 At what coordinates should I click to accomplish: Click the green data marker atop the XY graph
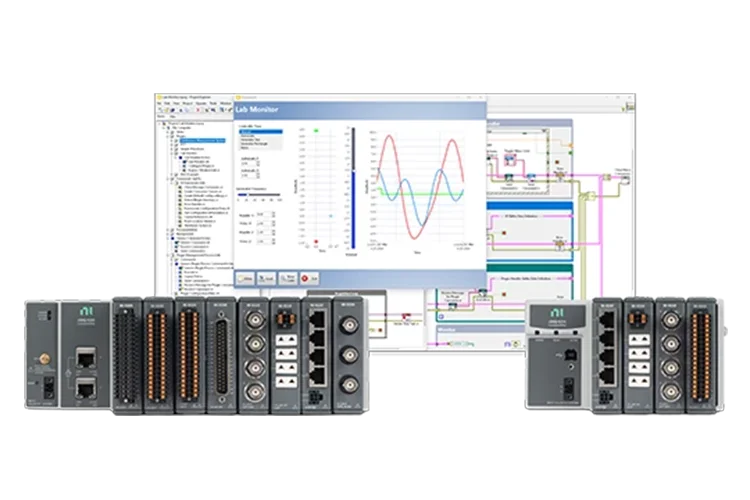(x=316, y=130)
